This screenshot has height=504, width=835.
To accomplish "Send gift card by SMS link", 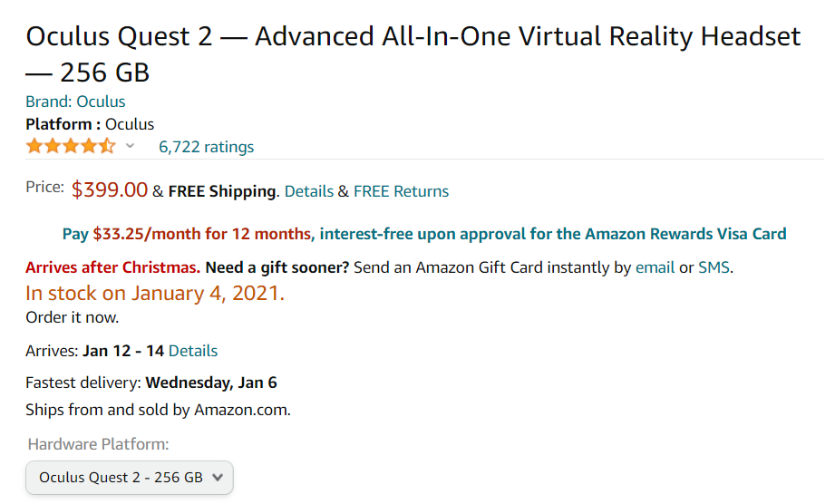I will (x=714, y=267).
